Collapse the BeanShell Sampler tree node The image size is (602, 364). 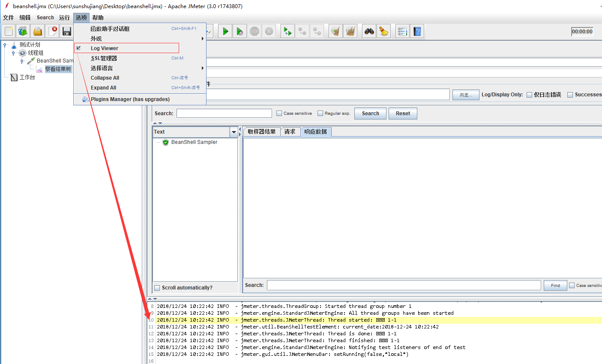point(22,61)
